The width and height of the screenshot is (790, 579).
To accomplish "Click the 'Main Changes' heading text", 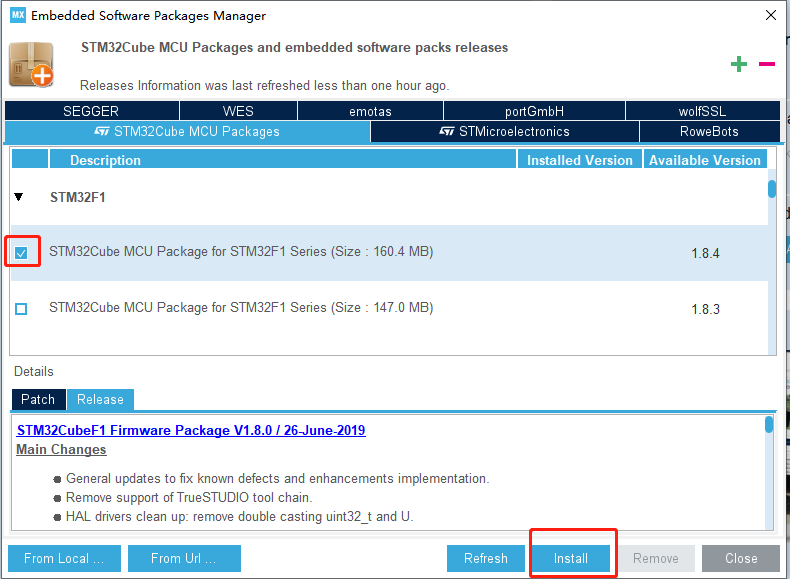I will (x=61, y=449).
